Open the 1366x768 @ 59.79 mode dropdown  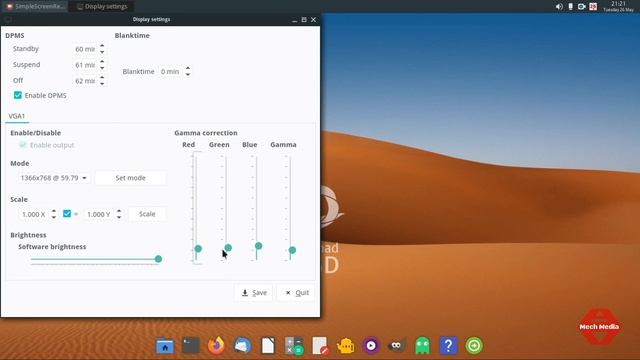click(53, 178)
